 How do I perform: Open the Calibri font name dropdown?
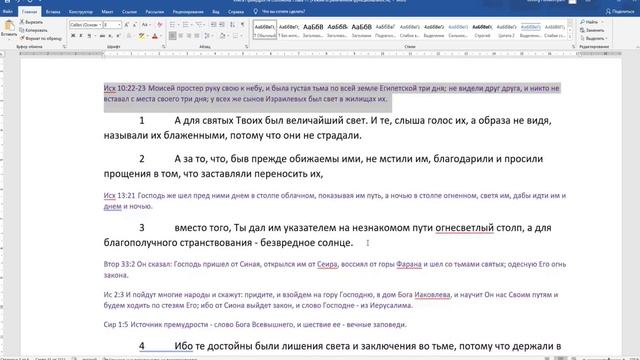(100, 25)
